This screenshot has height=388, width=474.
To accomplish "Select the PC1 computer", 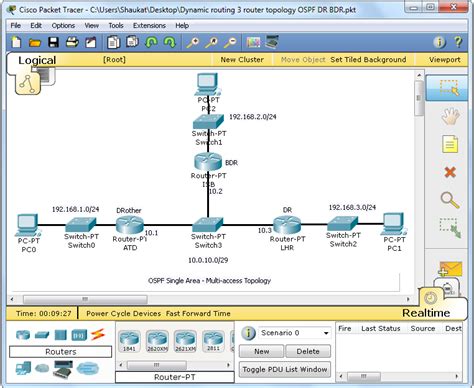I will pyautogui.click(x=394, y=224).
